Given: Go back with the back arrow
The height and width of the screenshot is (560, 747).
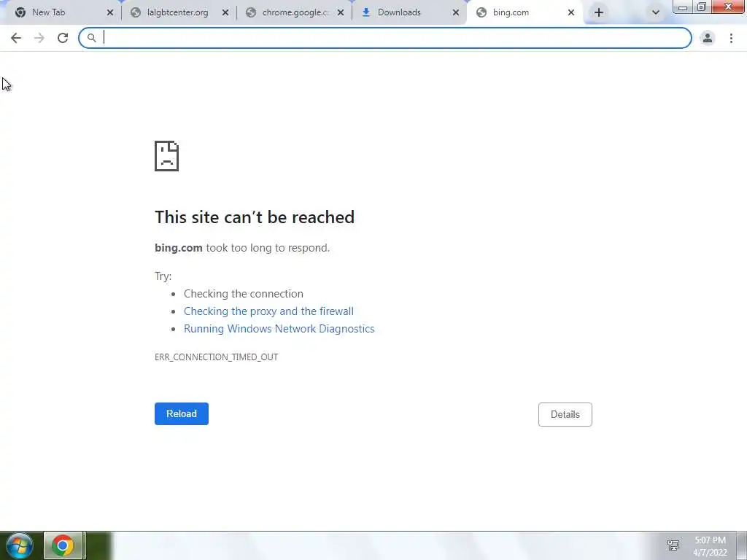Looking at the screenshot, I should point(16,38).
